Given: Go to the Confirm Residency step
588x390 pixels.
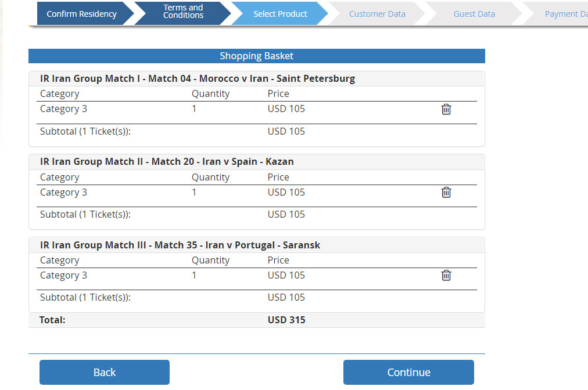Looking at the screenshot, I should [x=81, y=14].
